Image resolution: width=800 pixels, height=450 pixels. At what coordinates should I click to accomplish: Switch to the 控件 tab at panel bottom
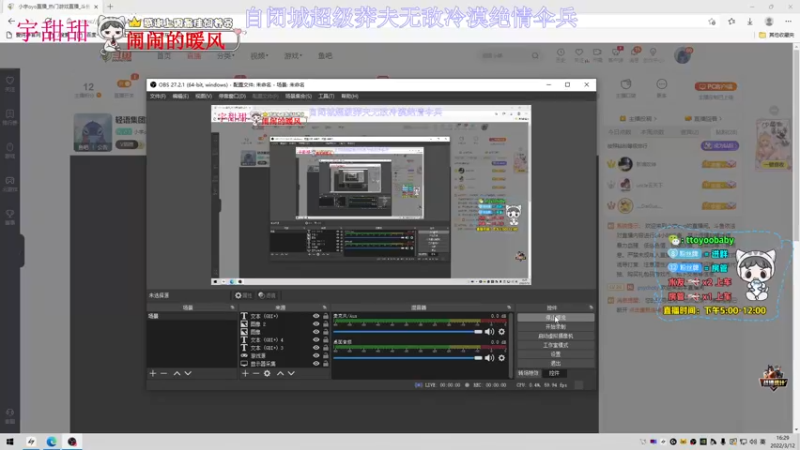tap(554, 373)
